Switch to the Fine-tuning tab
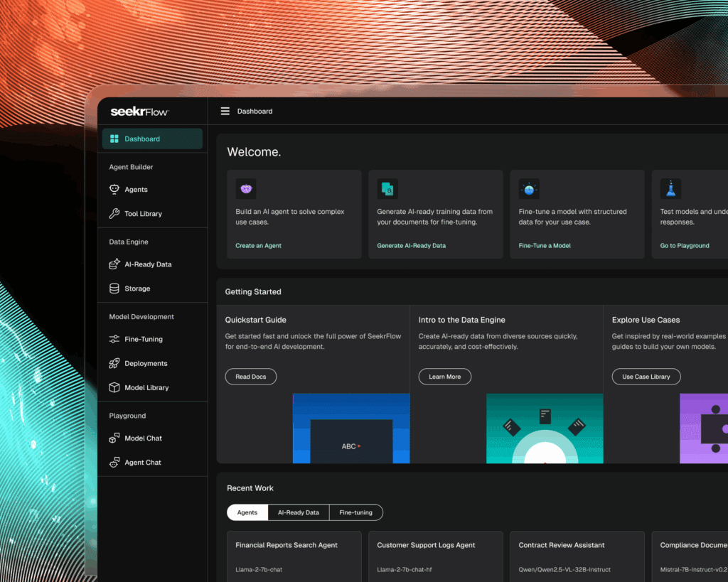This screenshot has width=728, height=582. tap(356, 512)
